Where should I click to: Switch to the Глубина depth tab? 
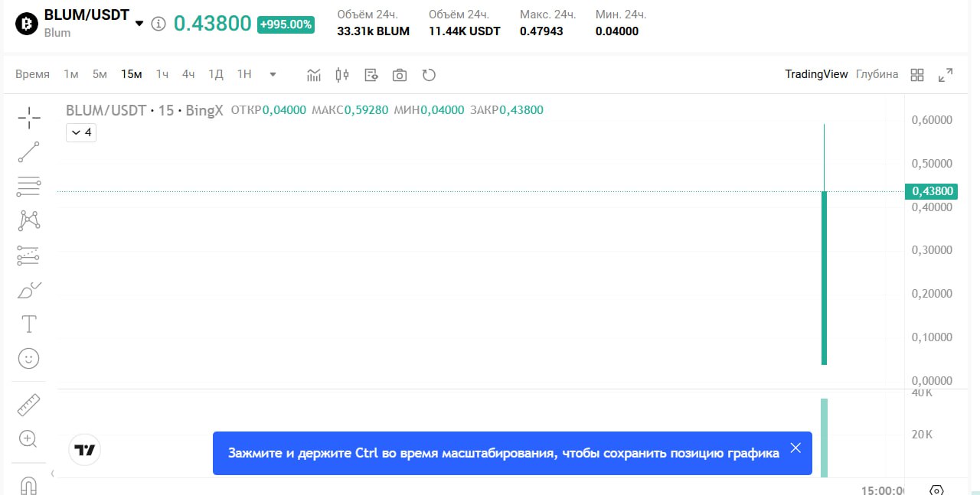(877, 74)
